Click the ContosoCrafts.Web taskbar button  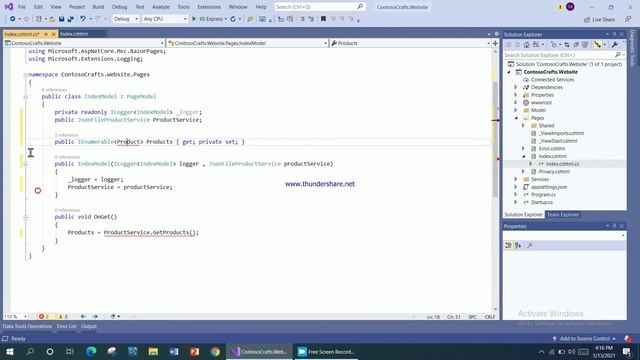(259, 351)
